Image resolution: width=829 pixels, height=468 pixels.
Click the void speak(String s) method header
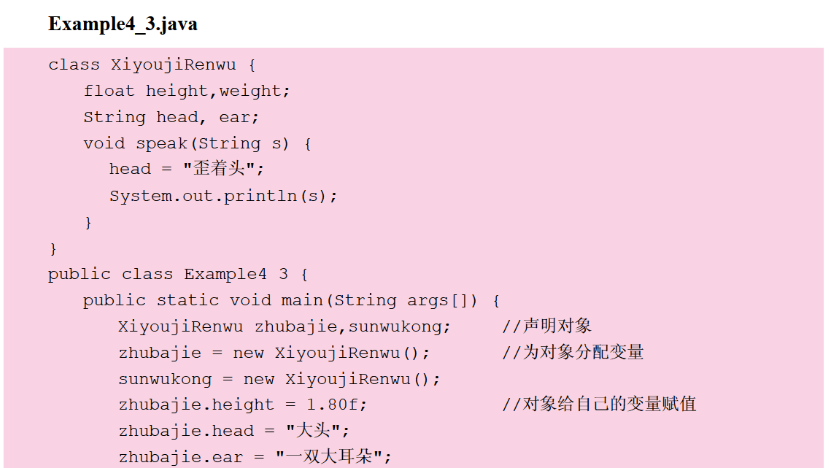[x=197, y=143]
